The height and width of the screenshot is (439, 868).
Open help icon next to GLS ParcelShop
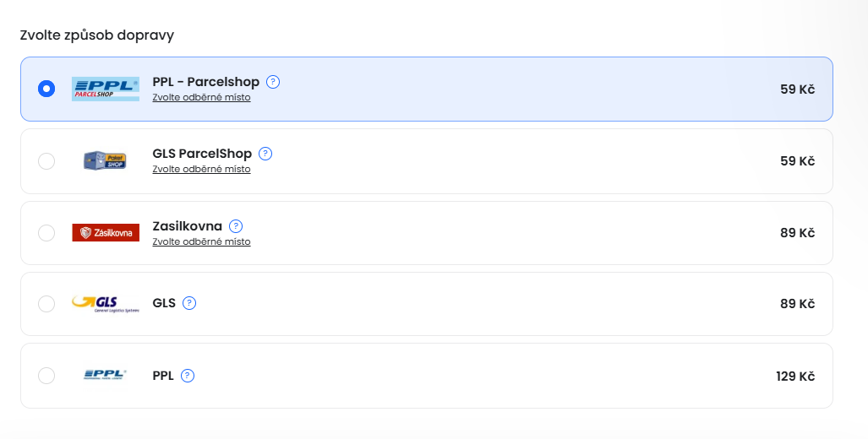(x=265, y=154)
